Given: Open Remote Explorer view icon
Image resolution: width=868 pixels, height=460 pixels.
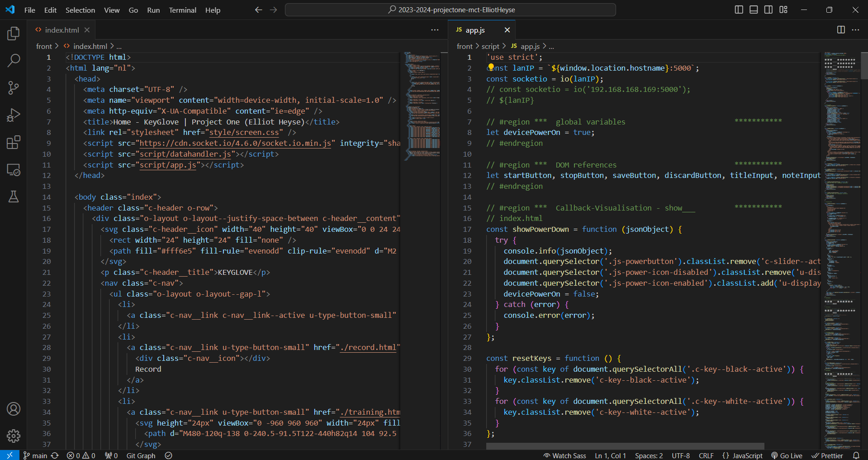Looking at the screenshot, I should (14, 170).
